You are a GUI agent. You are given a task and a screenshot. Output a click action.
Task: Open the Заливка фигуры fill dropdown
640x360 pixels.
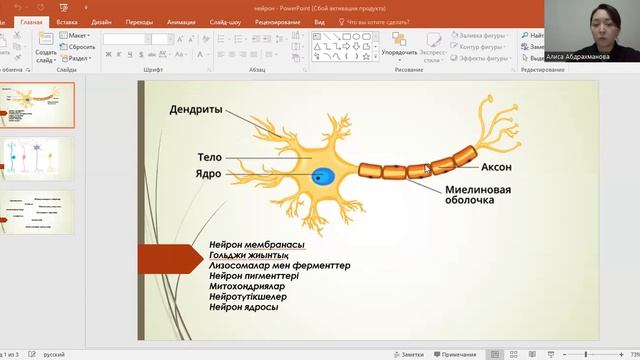[479, 36]
